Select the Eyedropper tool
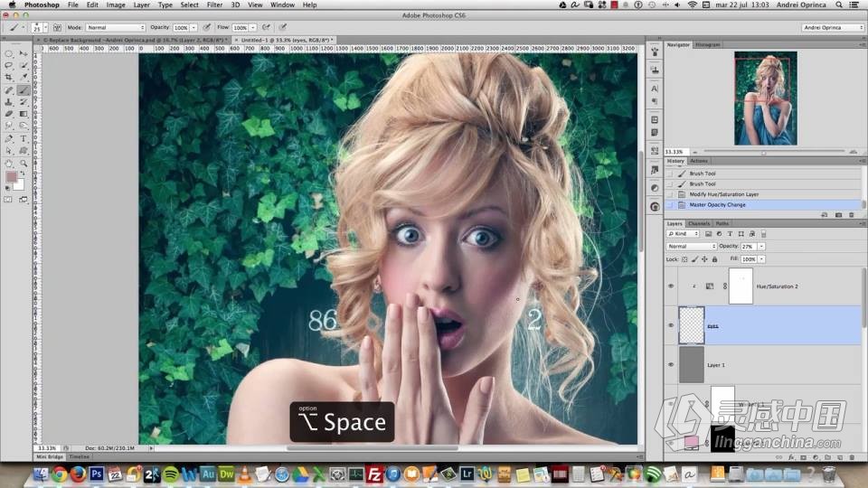This screenshot has width=868, height=488. [x=24, y=78]
